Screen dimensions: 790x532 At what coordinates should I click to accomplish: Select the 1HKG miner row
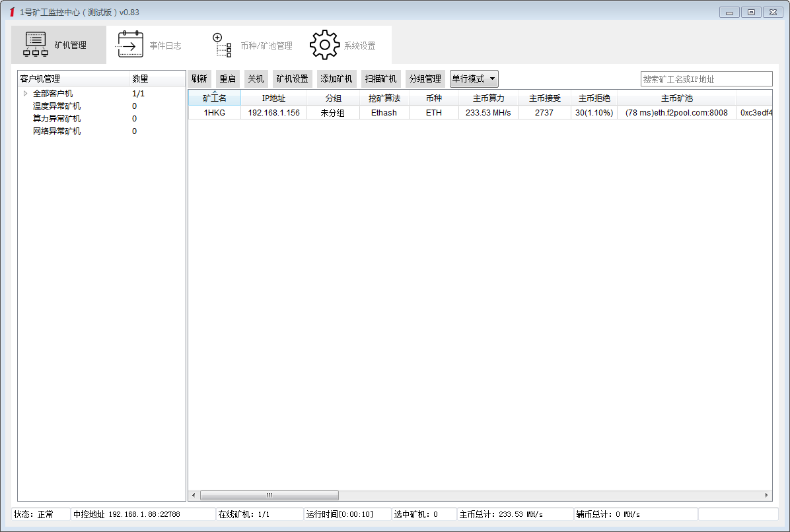(215, 112)
